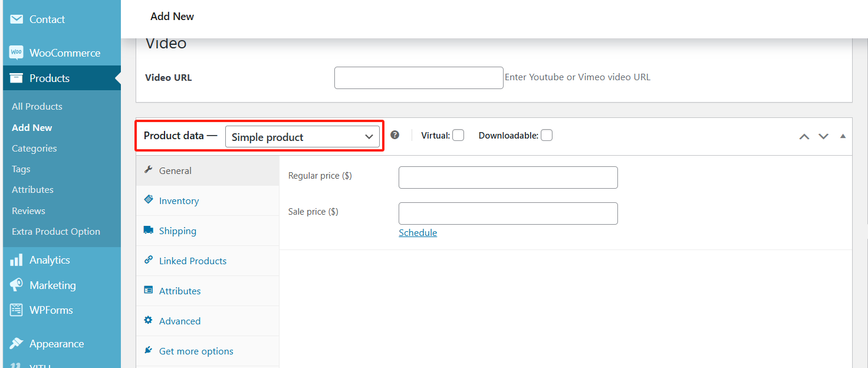Click the Video URL text field
This screenshot has height=368, width=868.
pyautogui.click(x=419, y=78)
